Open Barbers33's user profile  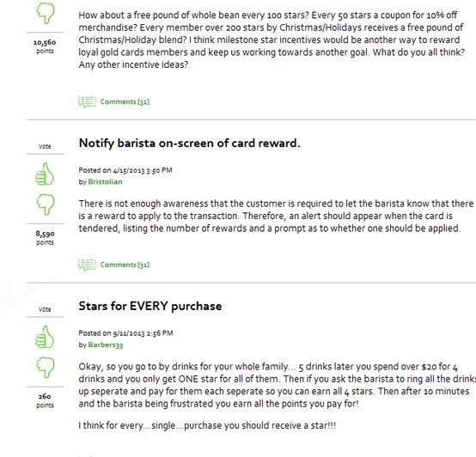[106, 344]
